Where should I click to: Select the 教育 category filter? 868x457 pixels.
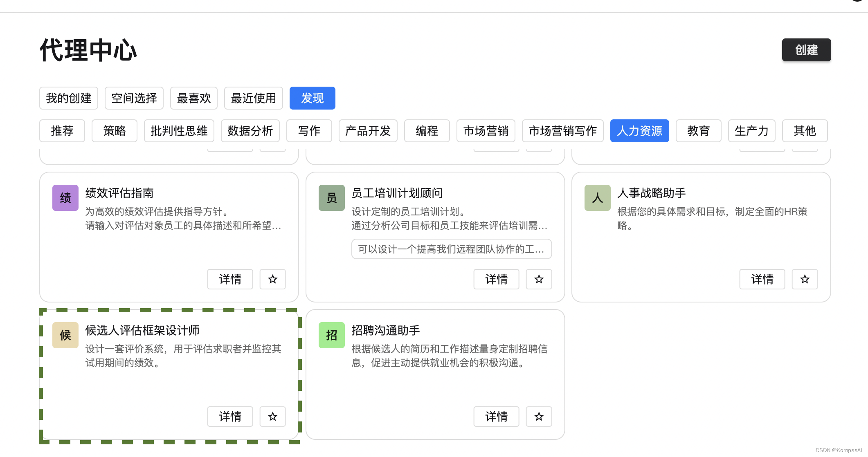[698, 131]
